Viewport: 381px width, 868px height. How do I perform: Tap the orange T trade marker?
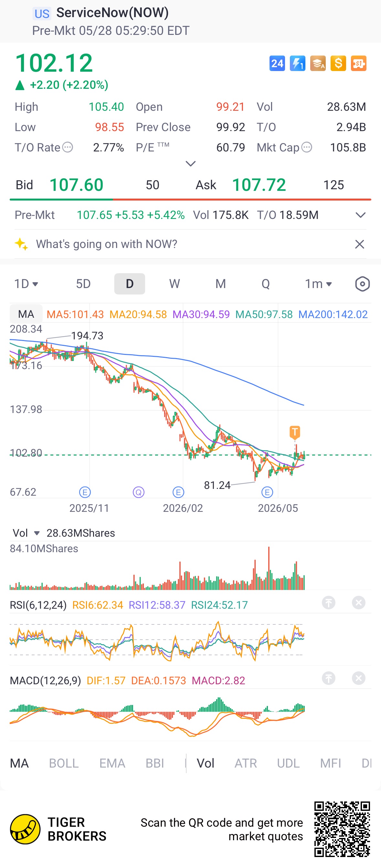(x=295, y=432)
